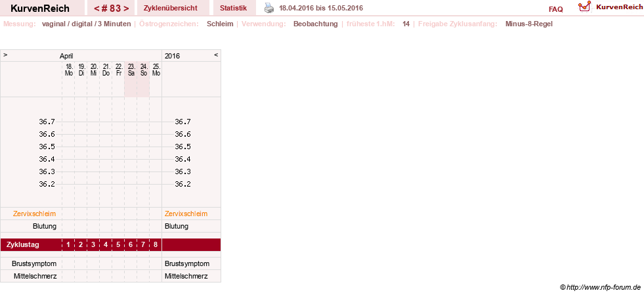Click the left 36.7 temperature label
Viewport: 644px width, 295px height.
tap(47, 122)
